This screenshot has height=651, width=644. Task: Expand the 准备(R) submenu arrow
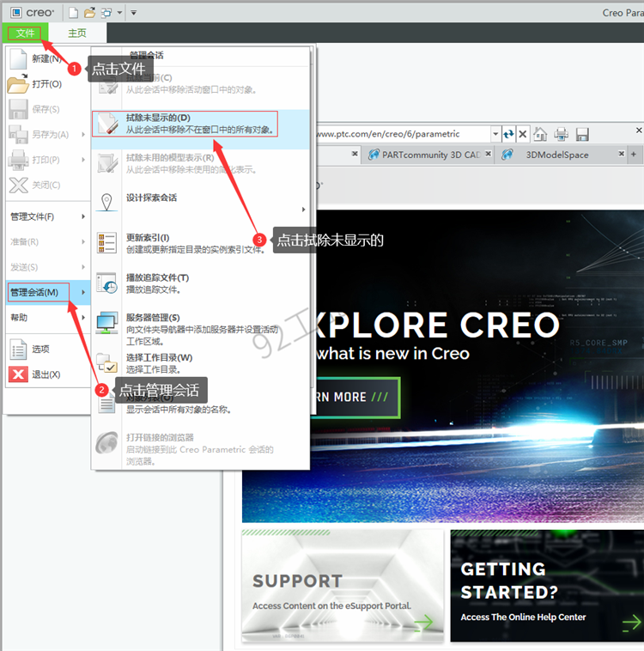(x=83, y=241)
